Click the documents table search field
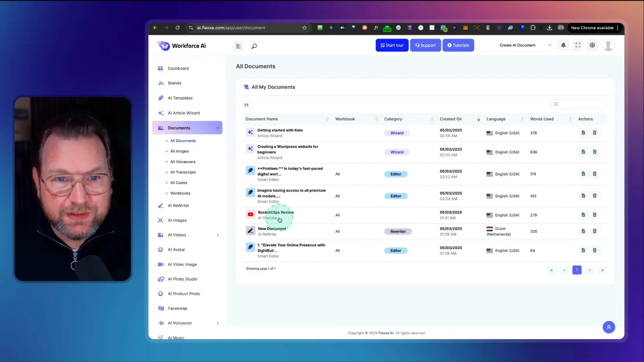This screenshot has width=644, height=362. click(580, 104)
